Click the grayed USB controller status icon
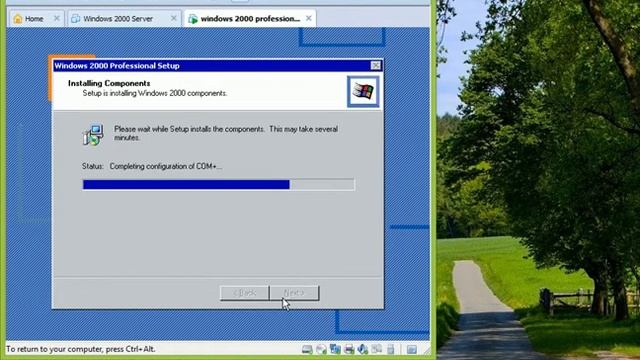 click(376, 349)
